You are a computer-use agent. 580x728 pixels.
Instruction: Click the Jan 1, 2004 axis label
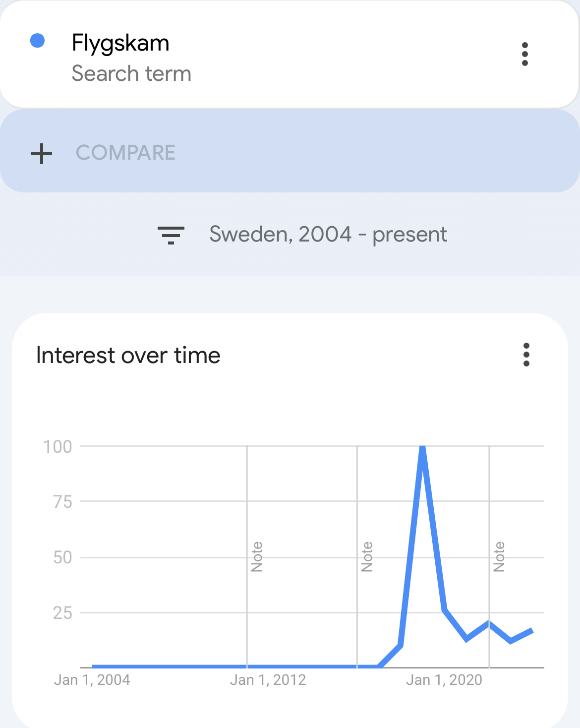[x=92, y=680]
